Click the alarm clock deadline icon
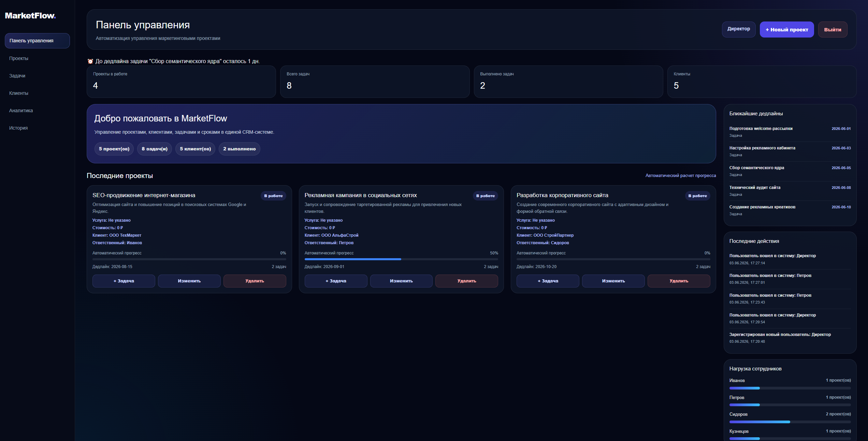868x441 pixels. 90,61
